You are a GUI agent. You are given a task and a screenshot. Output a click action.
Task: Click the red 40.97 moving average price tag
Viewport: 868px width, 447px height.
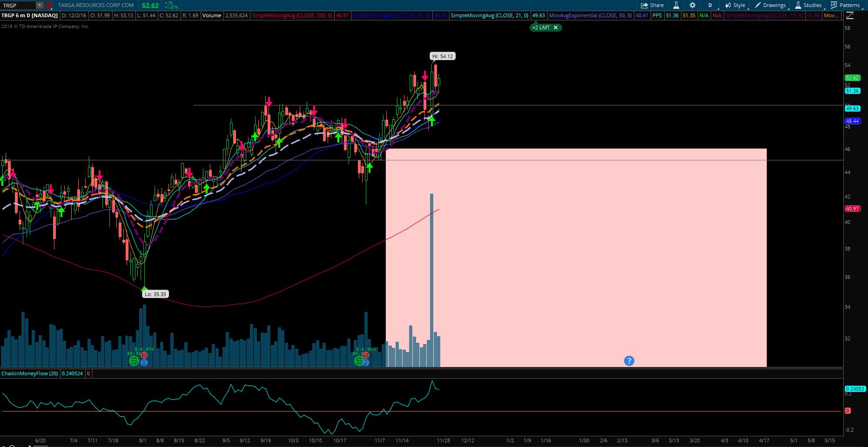853,209
